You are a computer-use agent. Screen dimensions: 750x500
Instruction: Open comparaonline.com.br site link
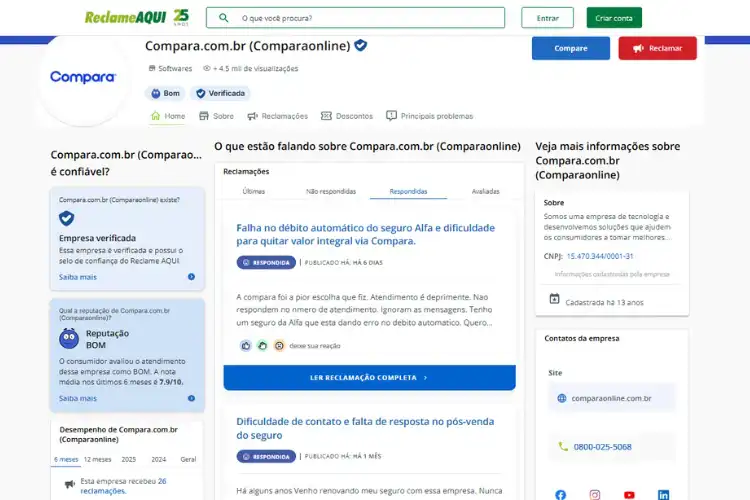coord(611,398)
